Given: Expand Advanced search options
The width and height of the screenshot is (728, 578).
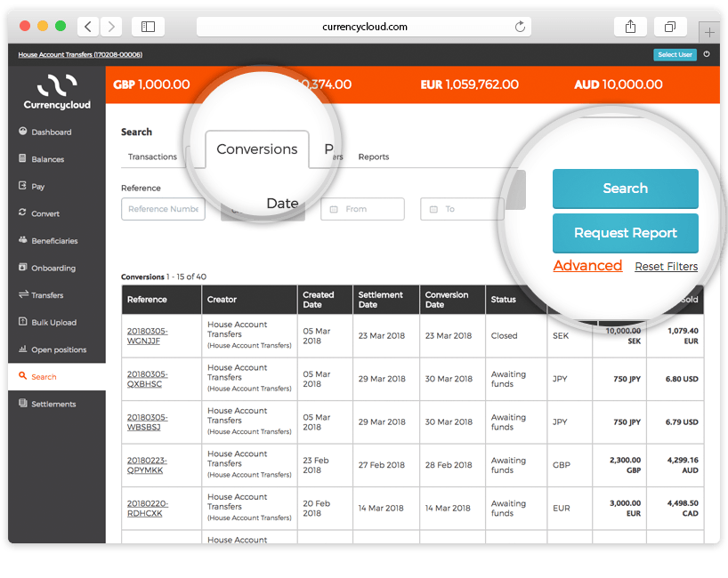Looking at the screenshot, I should [x=587, y=266].
